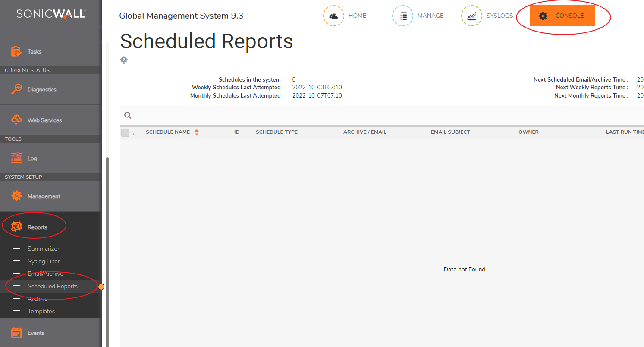Collapse the Reports section in sidebar
This screenshot has width=644, height=347.
click(x=37, y=227)
